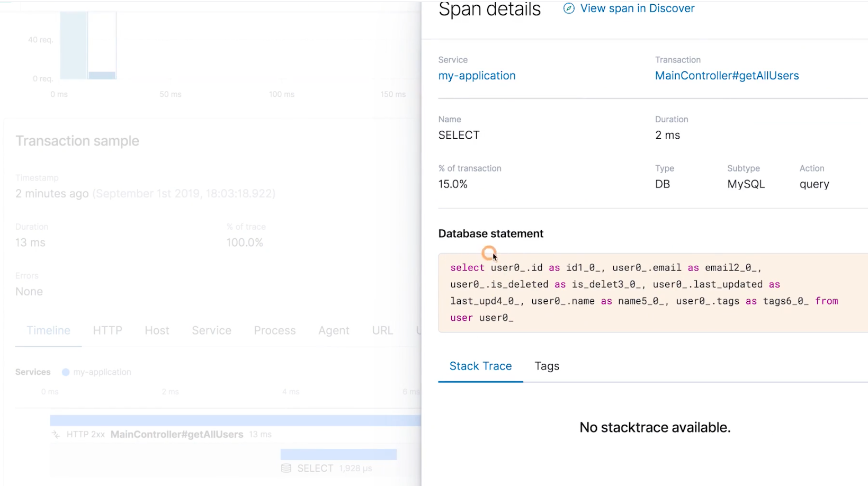
Task: Select the HTTP tab
Action: (108, 330)
